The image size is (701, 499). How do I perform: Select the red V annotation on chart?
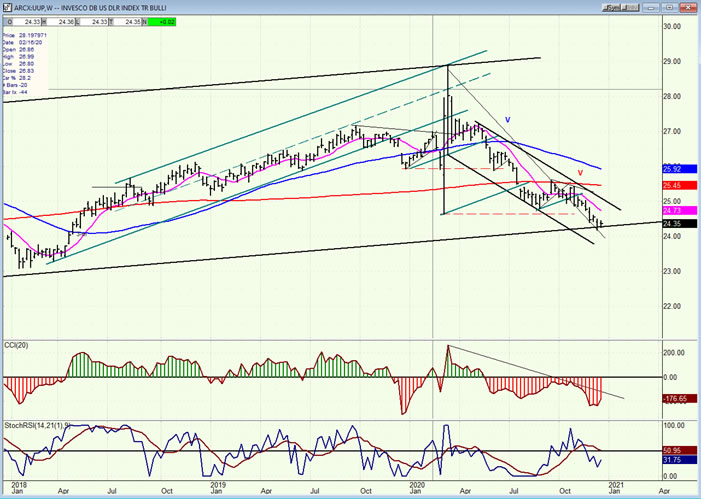581,171
